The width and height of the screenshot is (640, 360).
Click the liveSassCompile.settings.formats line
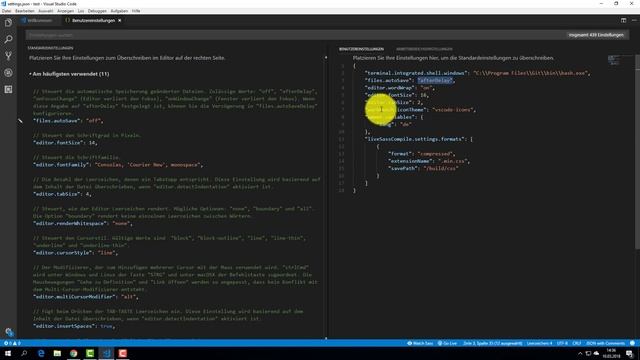(x=419, y=139)
